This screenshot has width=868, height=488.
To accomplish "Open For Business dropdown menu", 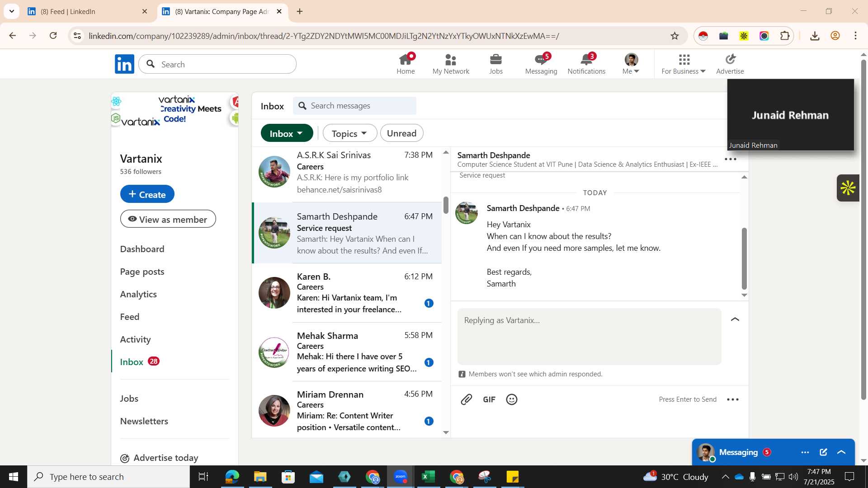I will 683,64.
